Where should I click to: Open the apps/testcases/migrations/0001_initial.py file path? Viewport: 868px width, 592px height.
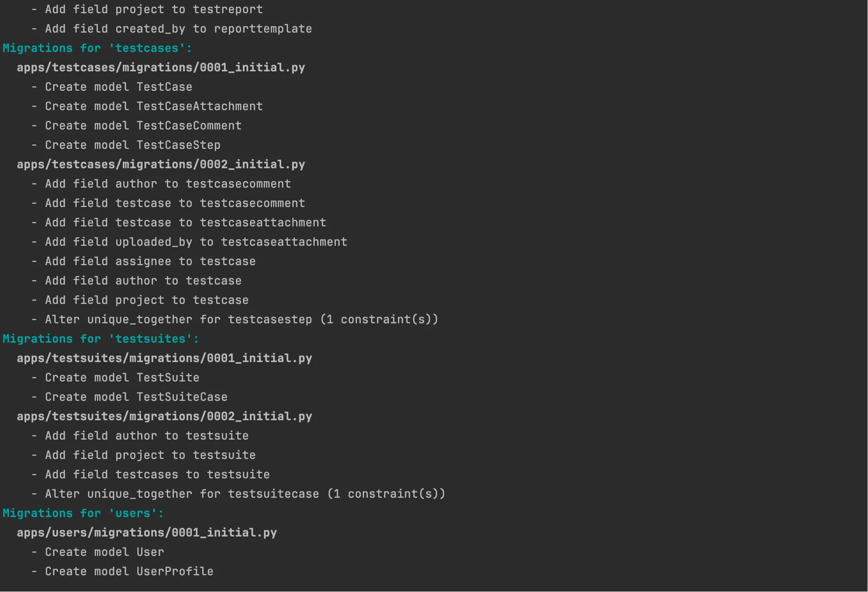coord(161,67)
